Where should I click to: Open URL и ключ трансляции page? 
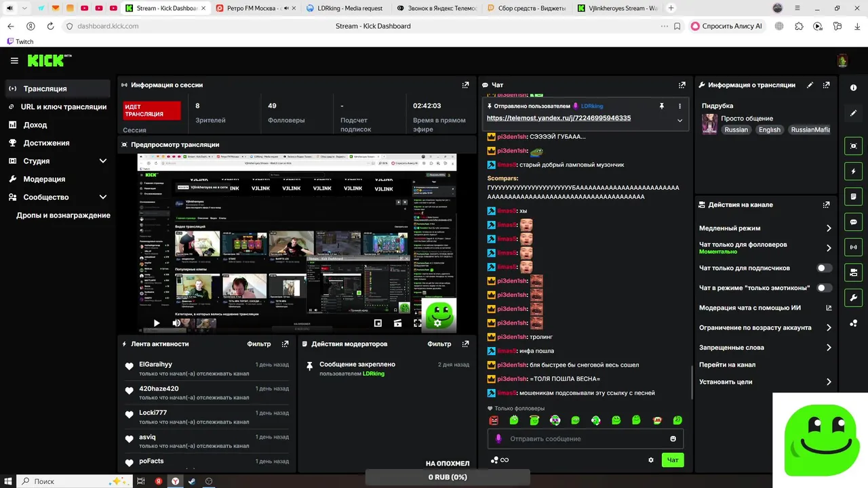[x=58, y=106]
